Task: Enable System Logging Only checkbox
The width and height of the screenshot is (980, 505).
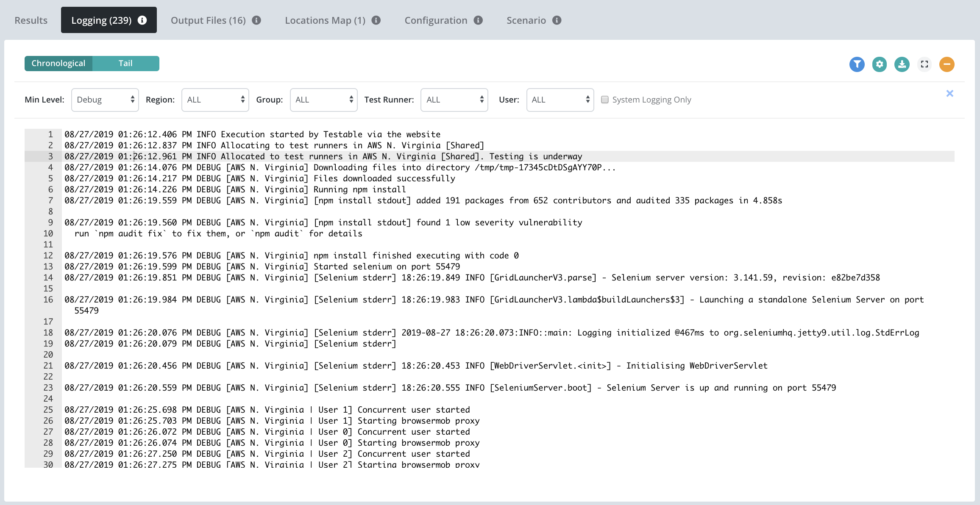Action: click(605, 100)
